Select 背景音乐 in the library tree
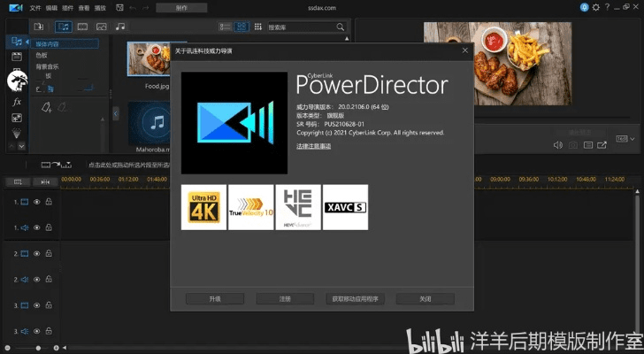 (47, 66)
